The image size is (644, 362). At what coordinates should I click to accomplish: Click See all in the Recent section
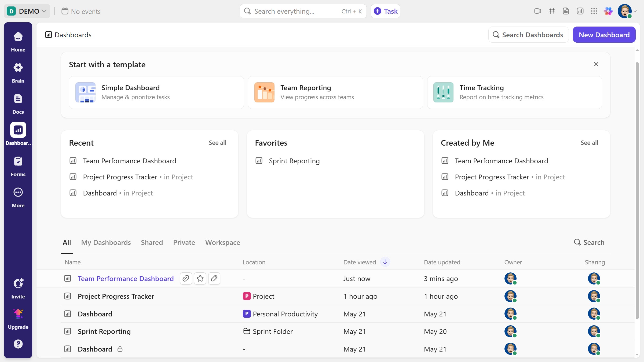tap(217, 142)
